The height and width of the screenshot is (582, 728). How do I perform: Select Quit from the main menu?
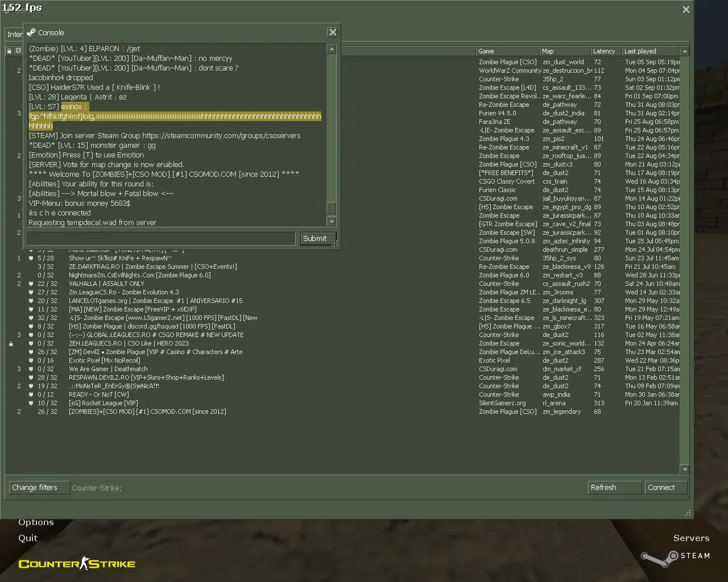click(28, 538)
